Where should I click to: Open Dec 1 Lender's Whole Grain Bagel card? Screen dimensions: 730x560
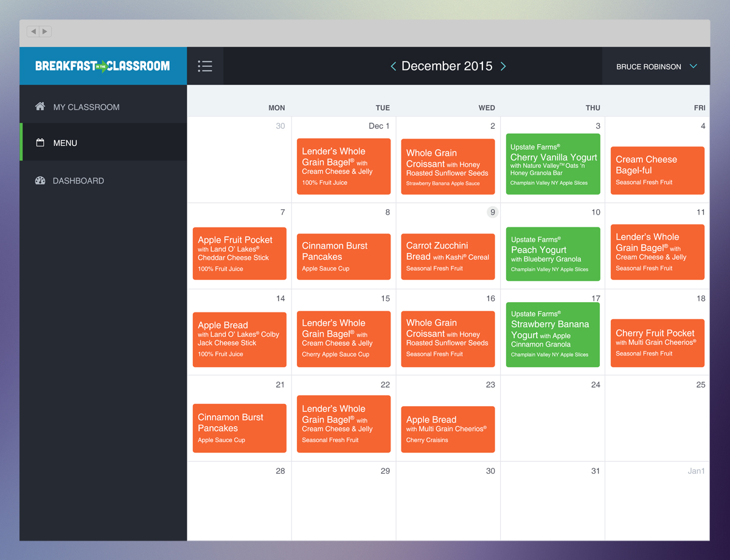coord(344,167)
